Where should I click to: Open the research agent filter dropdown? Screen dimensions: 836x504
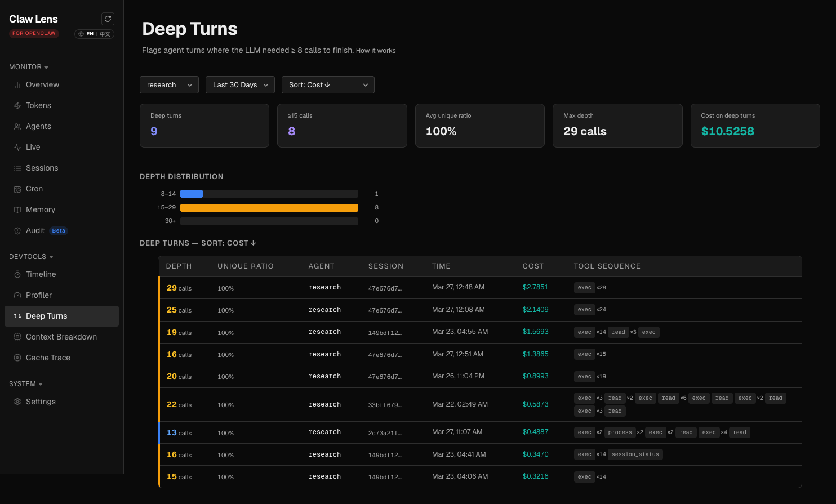tap(169, 85)
